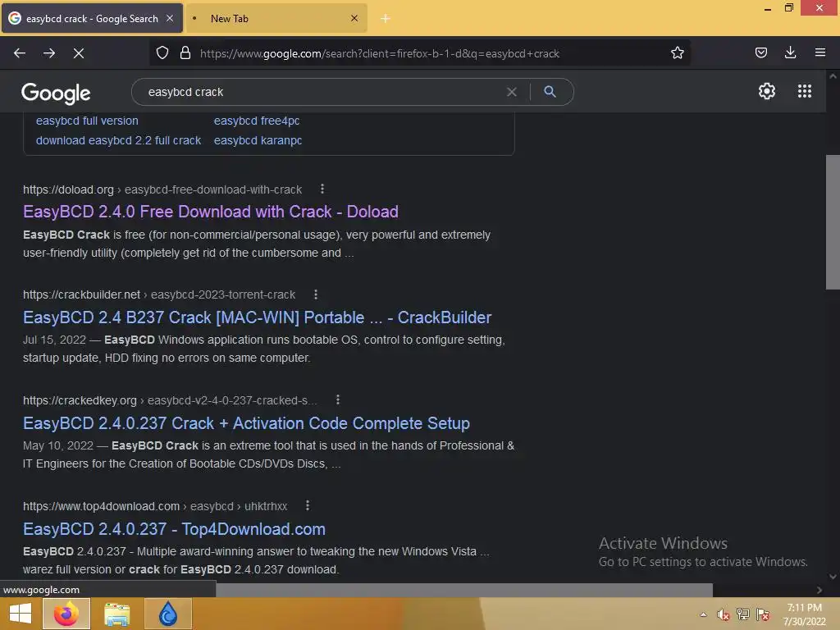Open the blue droplet taskbar app

[168, 614]
